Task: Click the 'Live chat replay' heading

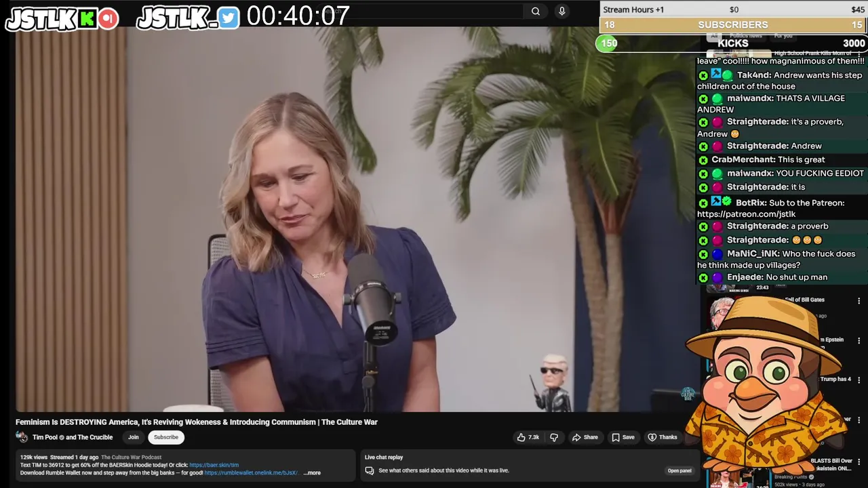Action: tap(384, 457)
